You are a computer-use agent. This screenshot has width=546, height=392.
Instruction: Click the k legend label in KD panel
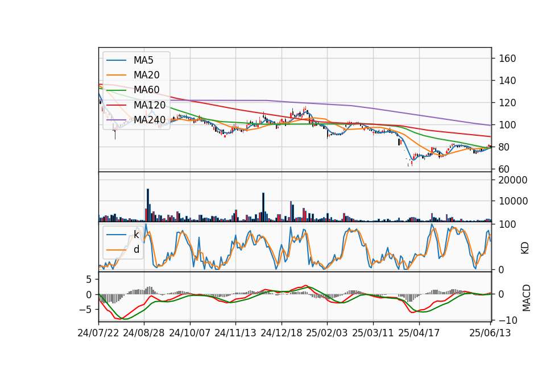(136, 235)
